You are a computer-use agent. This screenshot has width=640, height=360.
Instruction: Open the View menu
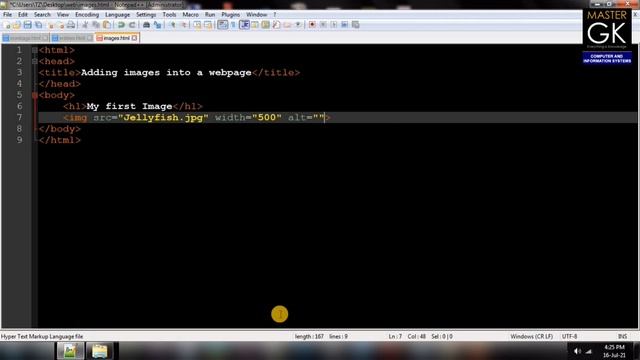tap(62, 15)
